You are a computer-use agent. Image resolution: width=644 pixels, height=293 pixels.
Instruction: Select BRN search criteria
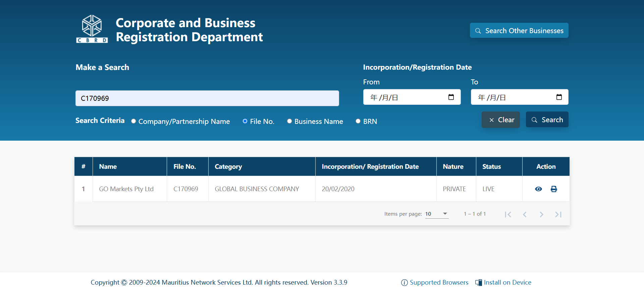coord(358,121)
